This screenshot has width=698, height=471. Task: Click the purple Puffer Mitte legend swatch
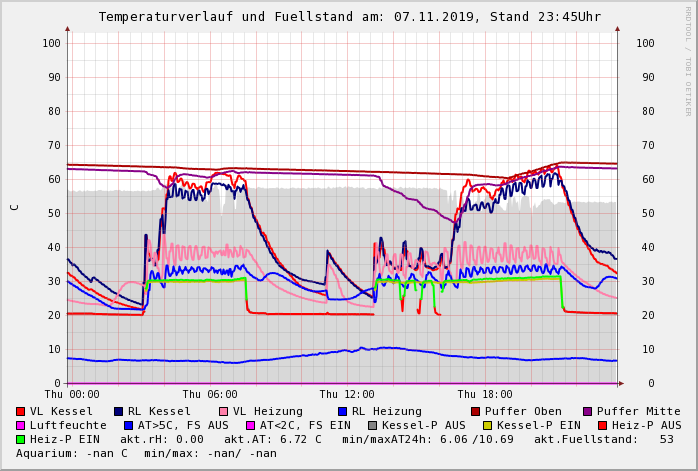tap(588, 412)
